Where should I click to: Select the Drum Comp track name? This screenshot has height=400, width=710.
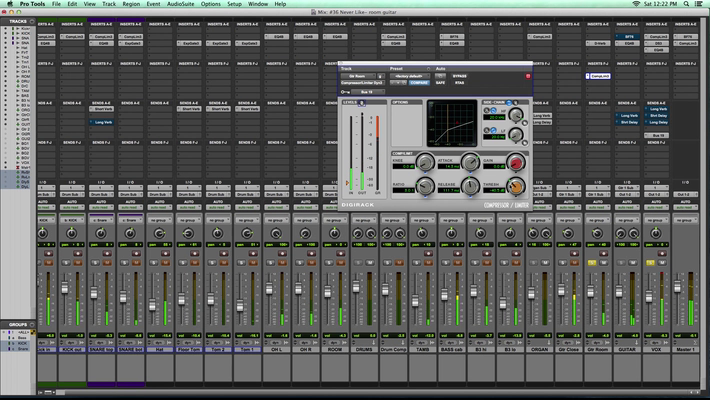393,350
